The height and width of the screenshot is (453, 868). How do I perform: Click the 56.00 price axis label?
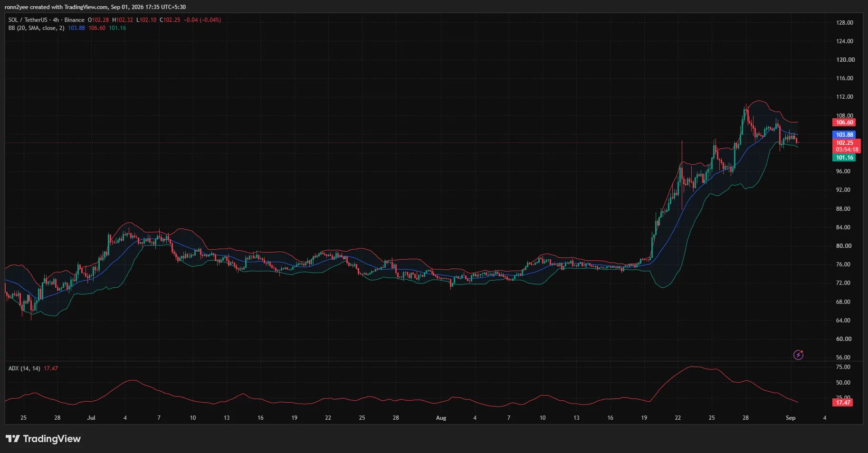coord(843,358)
